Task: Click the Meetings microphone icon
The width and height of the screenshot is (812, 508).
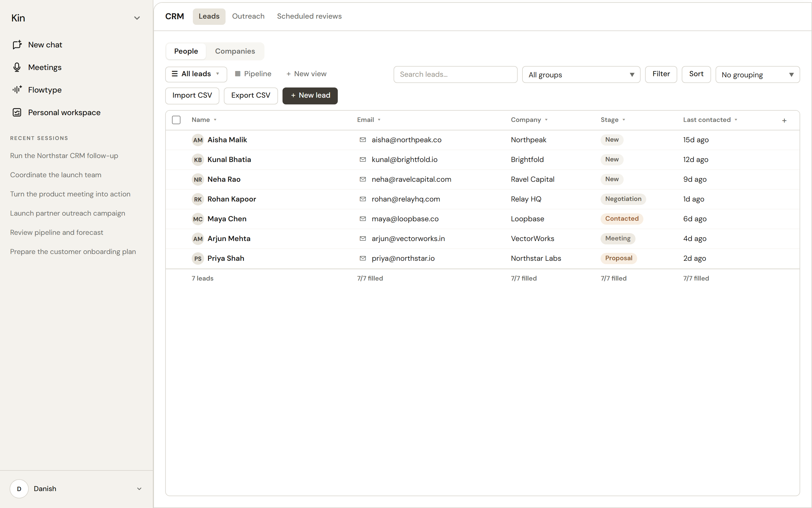Action: tap(17, 67)
